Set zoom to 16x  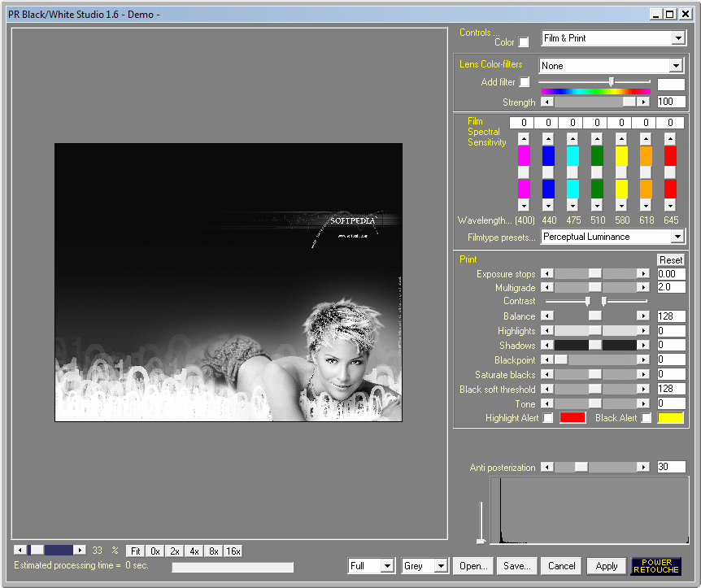pos(233,551)
